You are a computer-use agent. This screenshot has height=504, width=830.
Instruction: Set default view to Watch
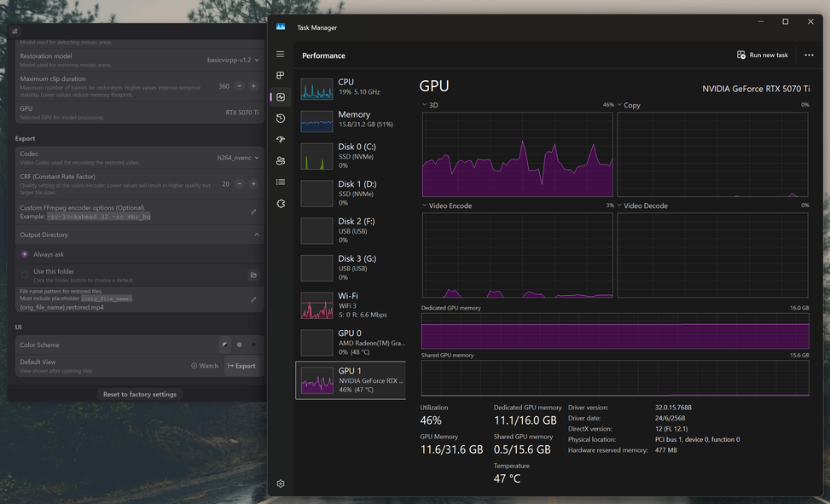pos(205,366)
